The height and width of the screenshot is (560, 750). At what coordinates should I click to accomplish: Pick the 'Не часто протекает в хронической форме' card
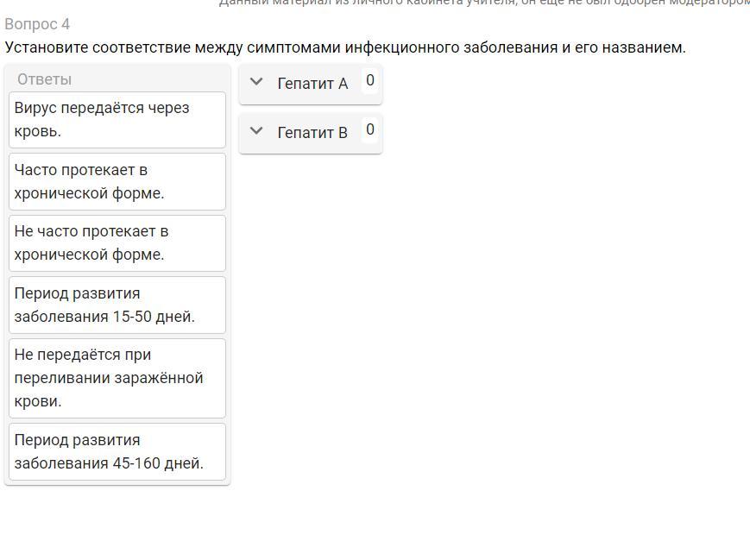point(117,243)
